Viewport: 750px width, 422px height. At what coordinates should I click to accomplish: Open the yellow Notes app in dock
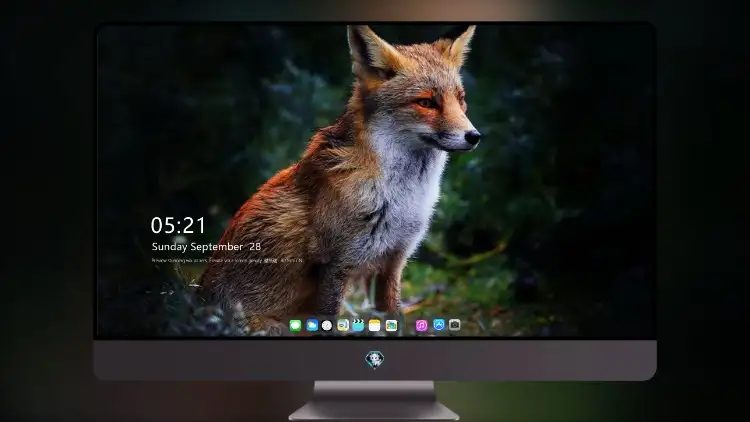(x=375, y=326)
